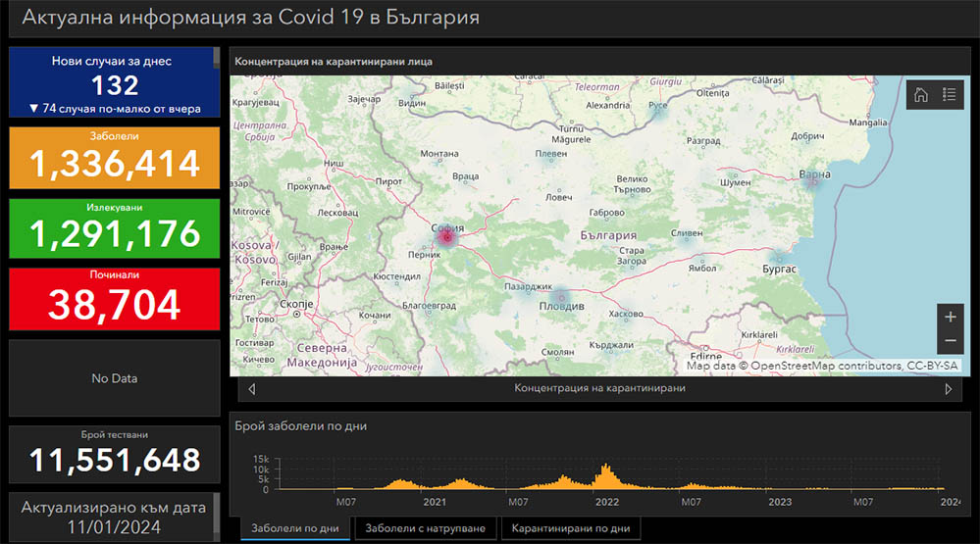This screenshot has width=980, height=544.
Task: Click the 74 случая по-малко от вчера text
Action: pos(122,109)
